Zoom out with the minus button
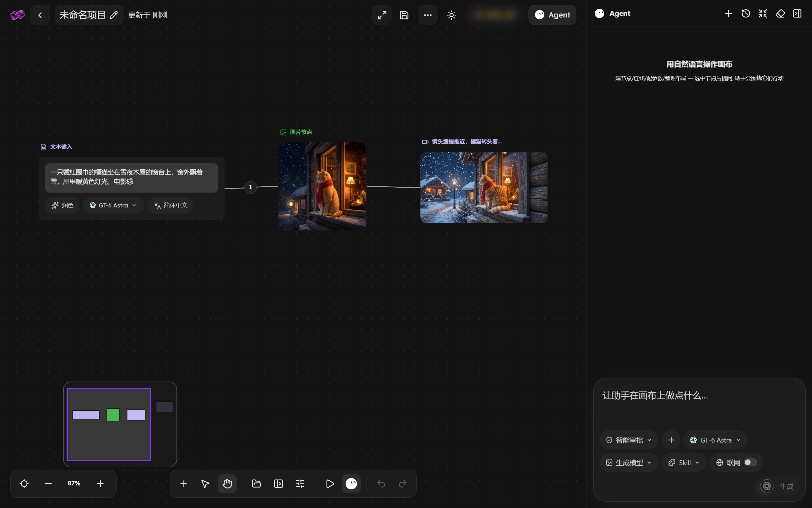812x508 pixels. coord(48,483)
